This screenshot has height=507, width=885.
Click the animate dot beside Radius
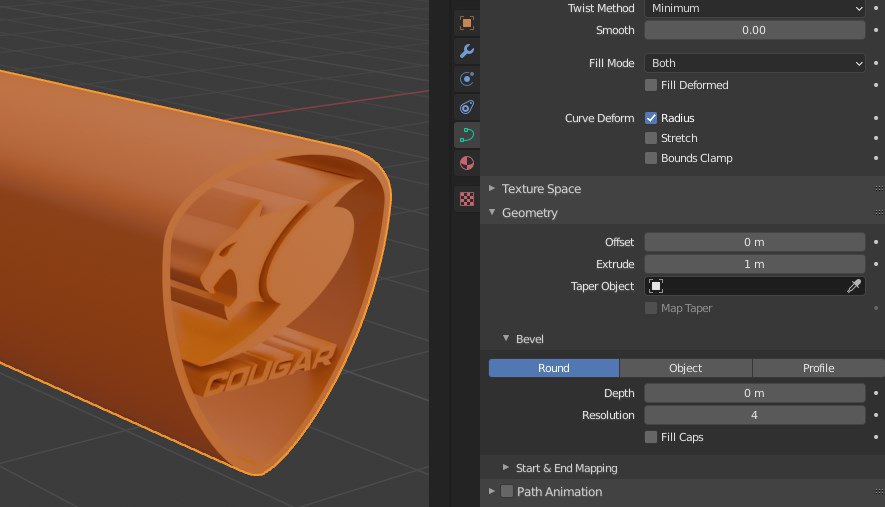(876, 118)
